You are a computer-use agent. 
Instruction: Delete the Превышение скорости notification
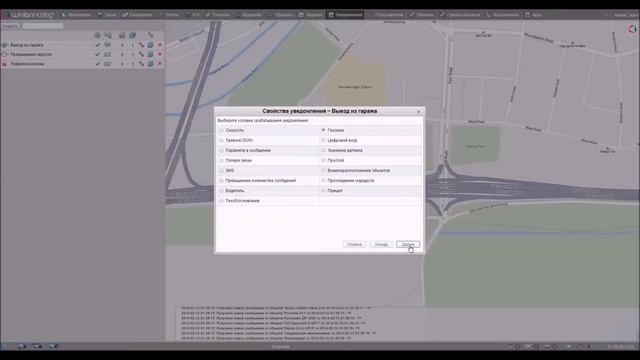click(x=160, y=54)
